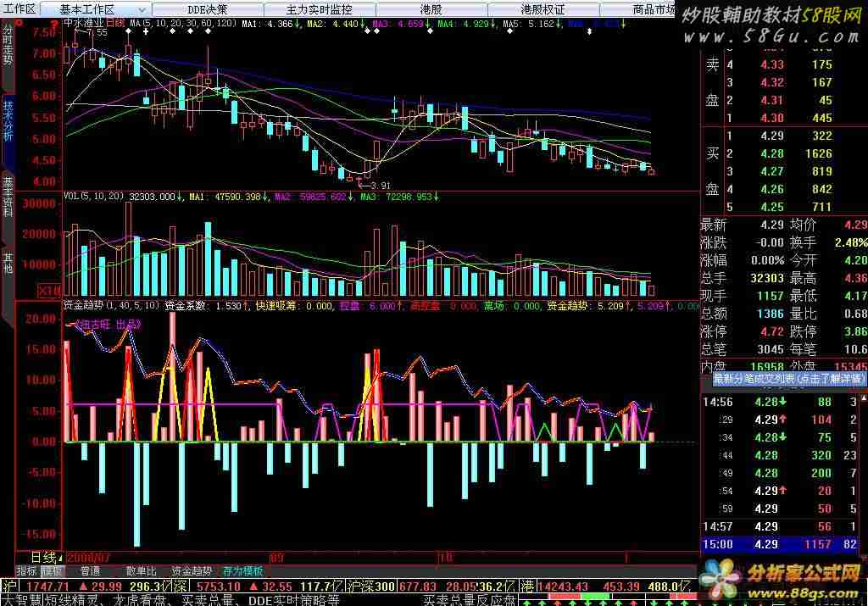Screen dimensions: 868x606
Task: Click the buy price 4.25 row
Action: tap(783, 207)
